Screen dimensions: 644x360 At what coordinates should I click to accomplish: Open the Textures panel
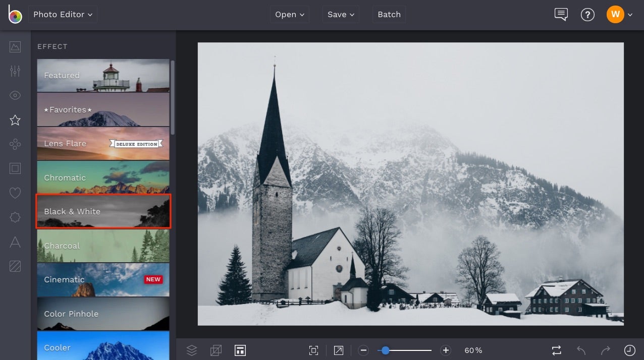[x=15, y=266]
